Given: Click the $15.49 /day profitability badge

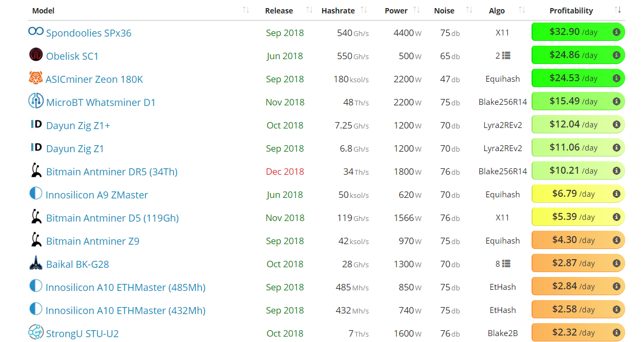Looking at the screenshot, I should 578,102.
